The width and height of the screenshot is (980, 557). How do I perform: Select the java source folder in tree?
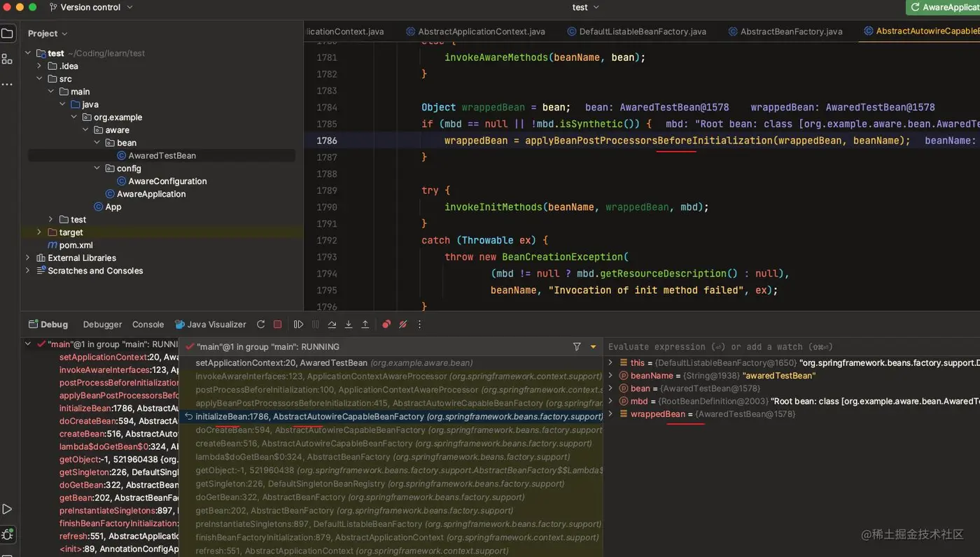[84, 104]
